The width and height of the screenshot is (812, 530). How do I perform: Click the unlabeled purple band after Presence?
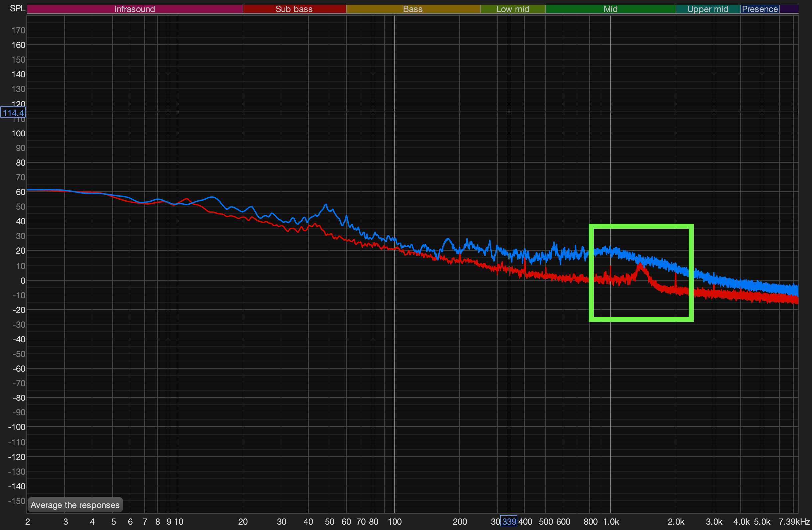[788, 9]
